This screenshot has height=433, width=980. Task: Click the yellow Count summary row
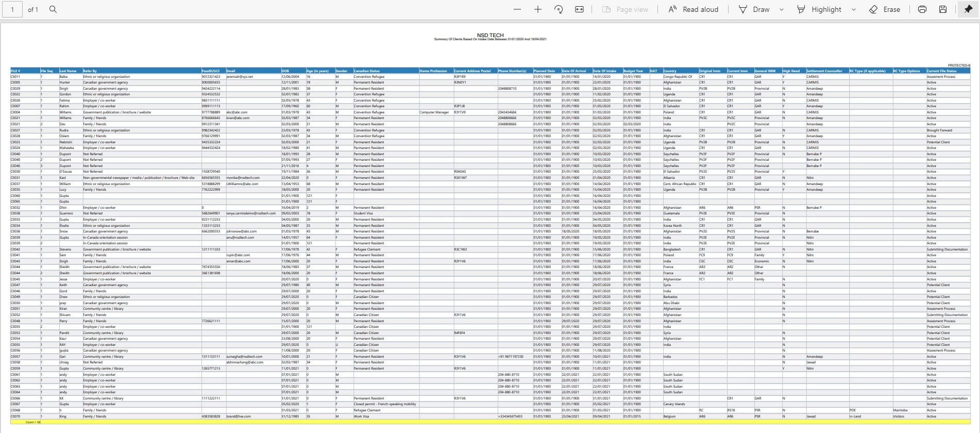click(489, 422)
